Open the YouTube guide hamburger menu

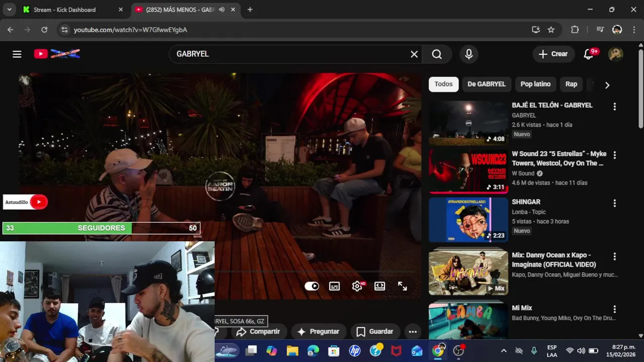[x=17, y=54]
